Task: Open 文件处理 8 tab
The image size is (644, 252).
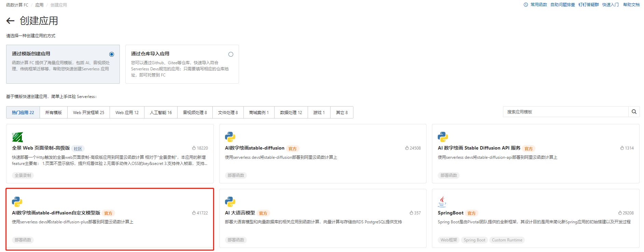Action: [x=228, y=112]
